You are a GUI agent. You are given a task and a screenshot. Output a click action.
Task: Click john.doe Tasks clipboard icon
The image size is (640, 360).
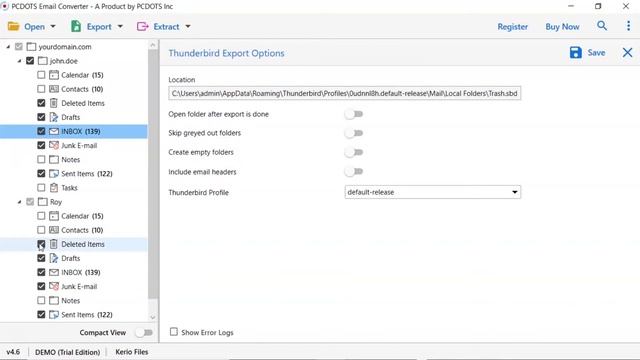pos(54,188)
